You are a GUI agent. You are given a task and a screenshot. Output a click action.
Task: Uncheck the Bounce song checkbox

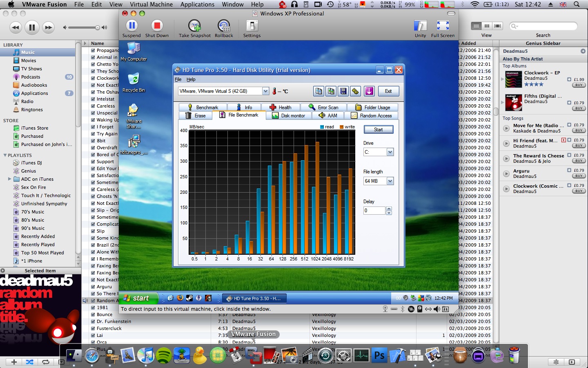(x=93, y=314)
